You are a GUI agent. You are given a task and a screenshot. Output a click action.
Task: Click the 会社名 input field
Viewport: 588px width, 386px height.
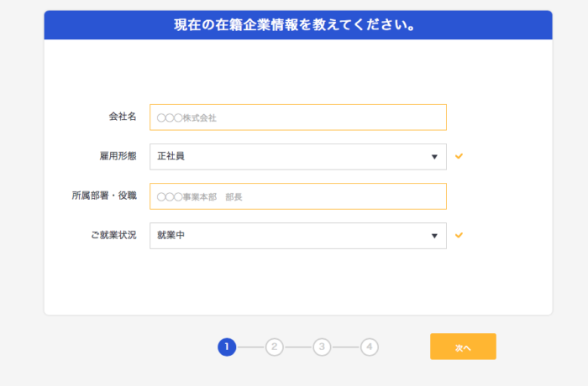pos(298,117)
